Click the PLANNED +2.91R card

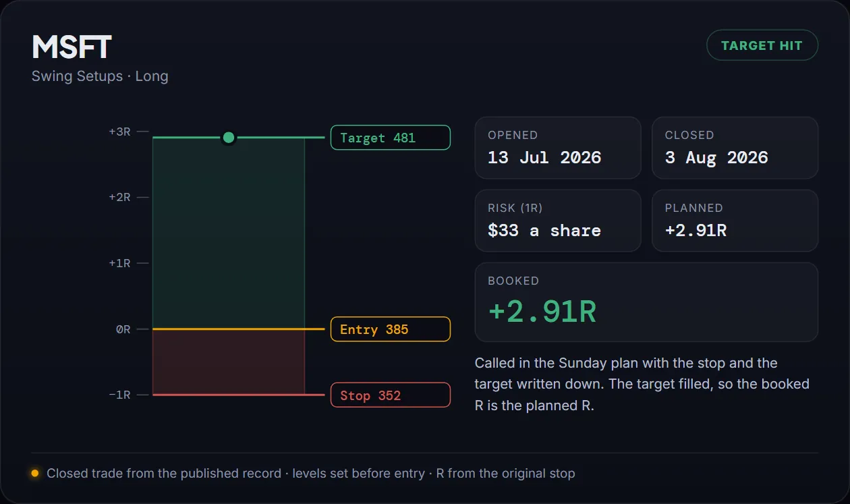point(735,221)
